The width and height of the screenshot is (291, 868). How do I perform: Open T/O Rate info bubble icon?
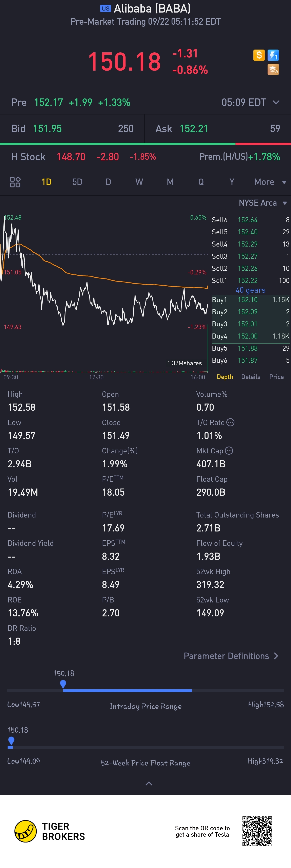click(x=230, y=422)
